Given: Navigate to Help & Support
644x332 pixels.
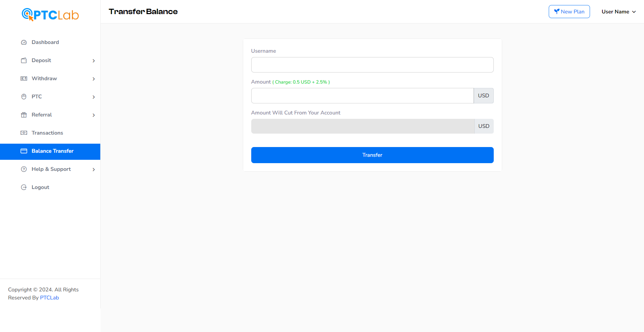Looking at the screenshot, I should 51,169.
